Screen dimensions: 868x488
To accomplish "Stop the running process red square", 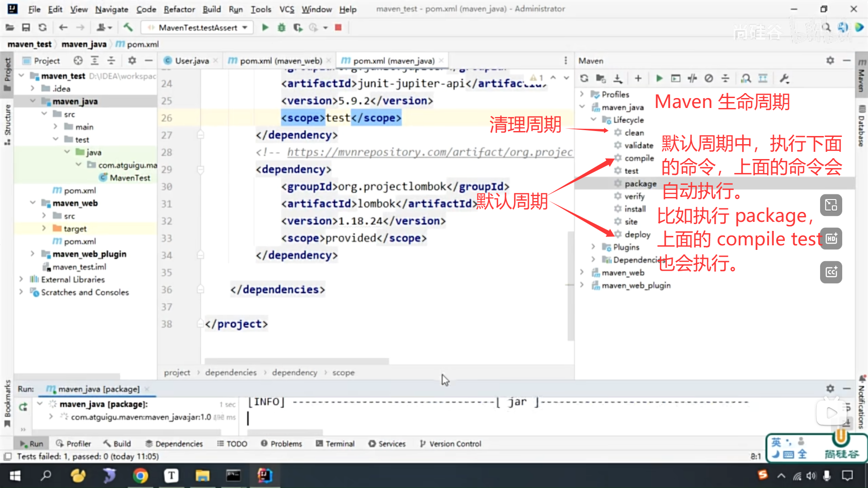I will tap(338, 28).
